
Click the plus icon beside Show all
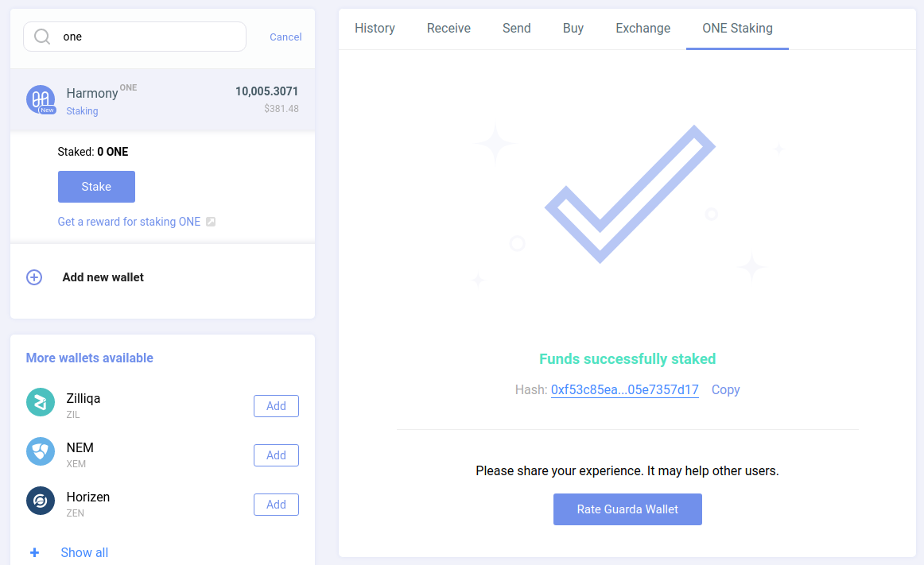(x=35, y=552)
